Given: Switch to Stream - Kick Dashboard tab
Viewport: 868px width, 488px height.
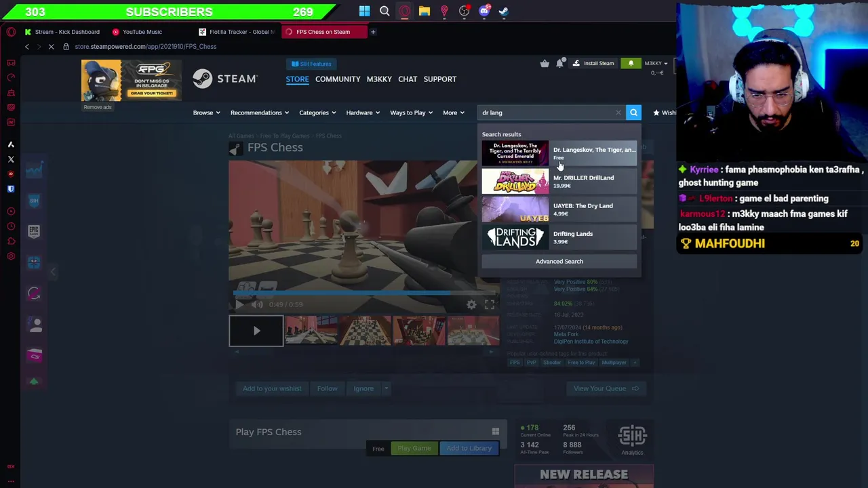Looking at the screenshot, I should pyautogui.click(x=62, y=32).
